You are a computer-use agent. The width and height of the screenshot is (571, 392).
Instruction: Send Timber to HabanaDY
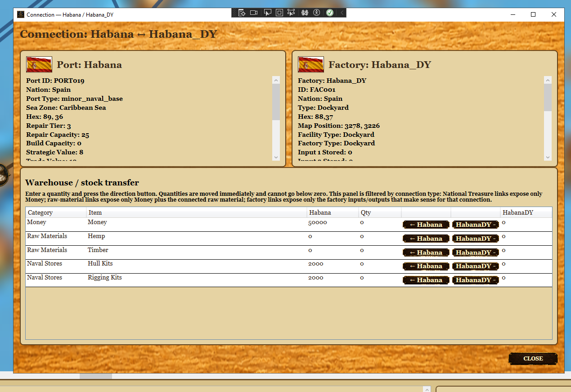click(475, 252)
